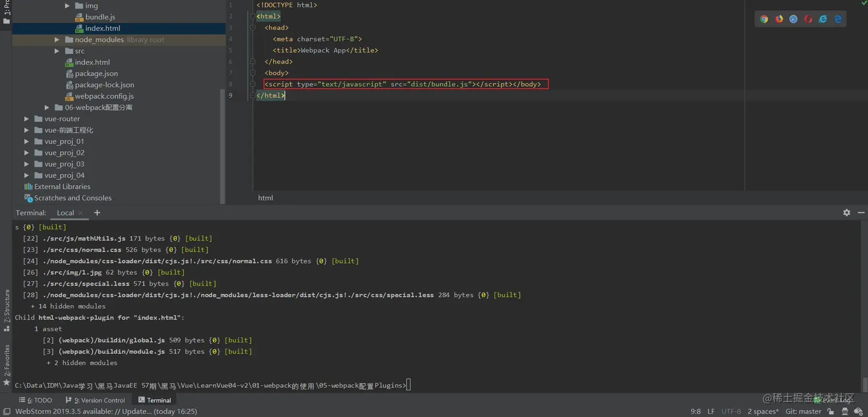This screenshot has height=417, width=868.
Task: Expand the vue-前端工程化 folder
Action: click(26, 130)
